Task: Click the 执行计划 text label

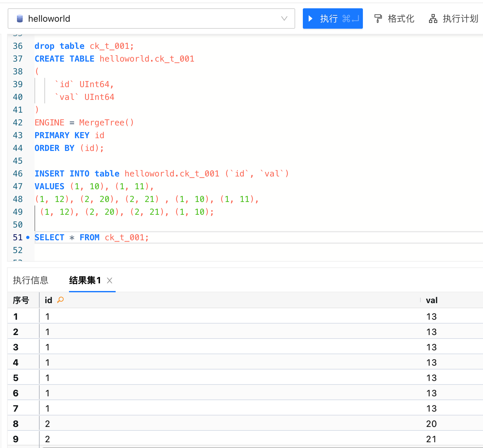Action: click(x=460, y=19)
